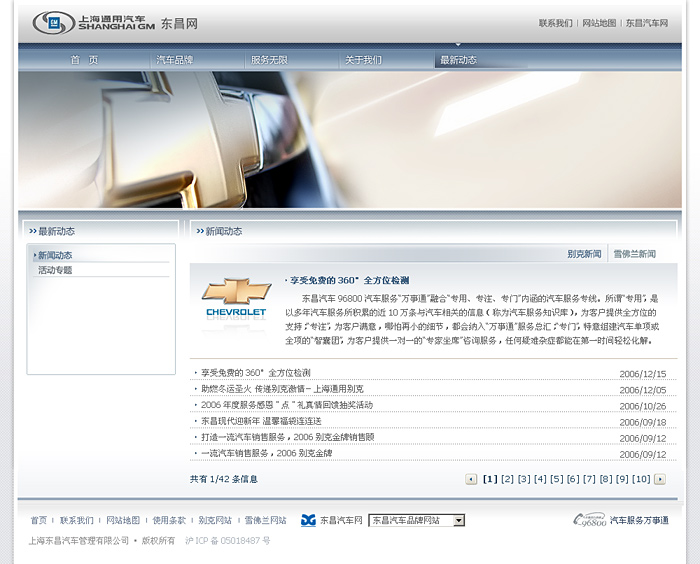Open 关于我们 navigation menu
Image resolution: width=700 pixels, height=564 pixels.
point(363,60)
